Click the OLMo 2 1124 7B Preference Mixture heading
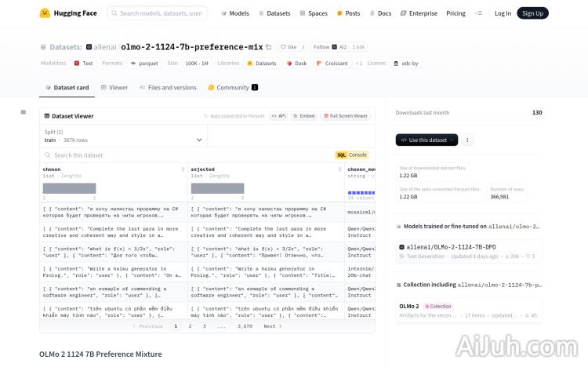 click(100, 354)
